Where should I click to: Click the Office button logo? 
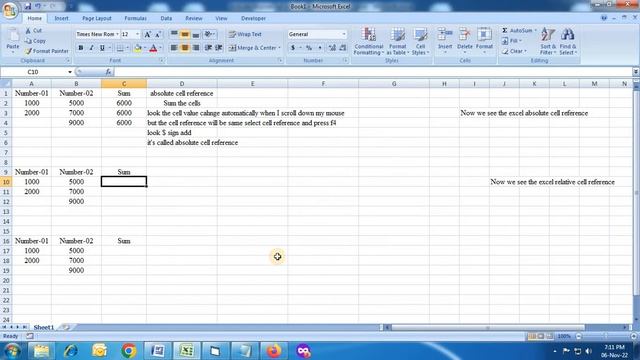[x=10, y=10]
